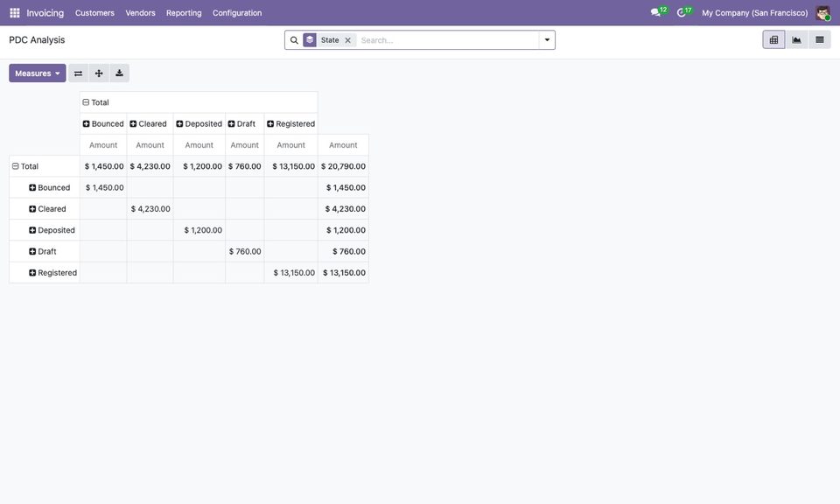The image size is (840, 504).
Task: Expand the Registered column header
Action: click(290, 123)
